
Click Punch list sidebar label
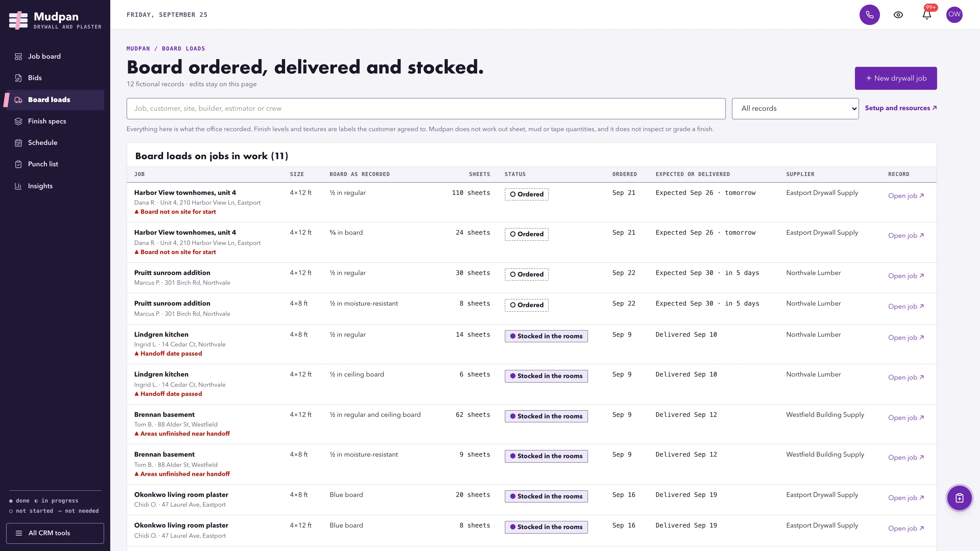pos(43,164)
